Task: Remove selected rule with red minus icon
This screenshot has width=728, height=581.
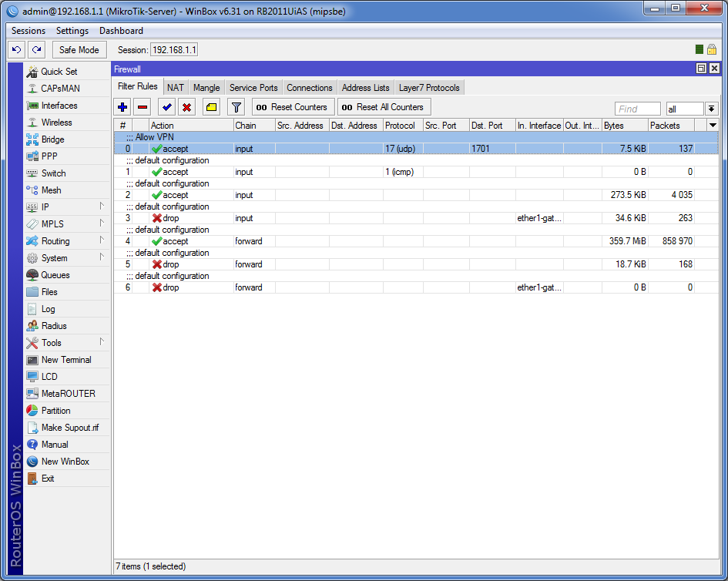Action: point(143,107)
